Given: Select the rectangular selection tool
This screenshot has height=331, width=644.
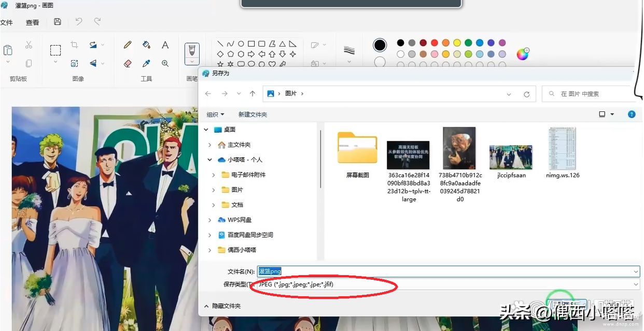Looking at the screenshot, I should [x=55, y=50].
